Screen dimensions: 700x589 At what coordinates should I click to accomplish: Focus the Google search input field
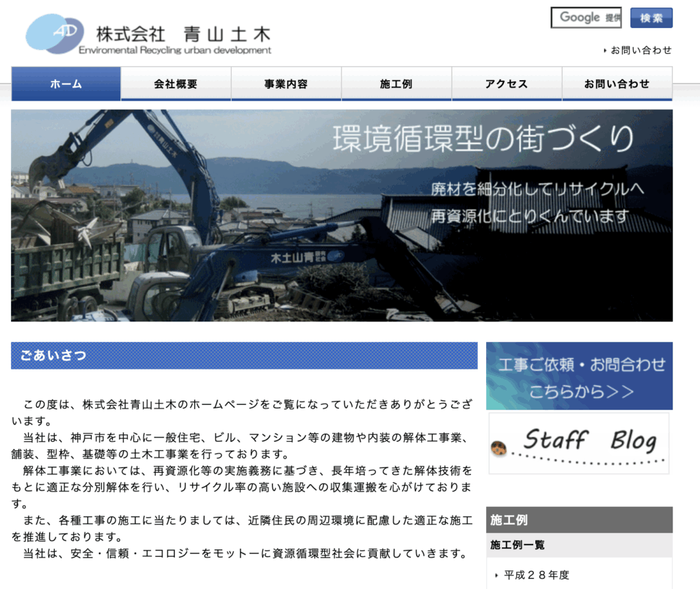(586, 18)
